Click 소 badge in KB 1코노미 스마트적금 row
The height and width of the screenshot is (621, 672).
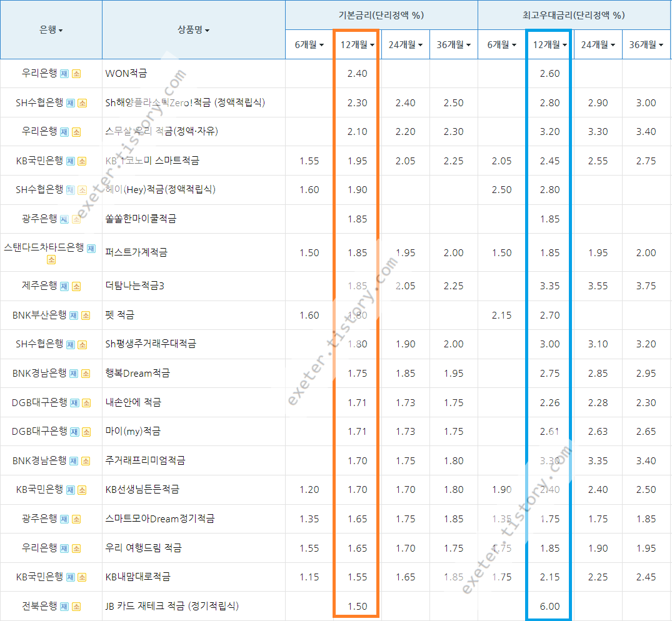(83, 161)
